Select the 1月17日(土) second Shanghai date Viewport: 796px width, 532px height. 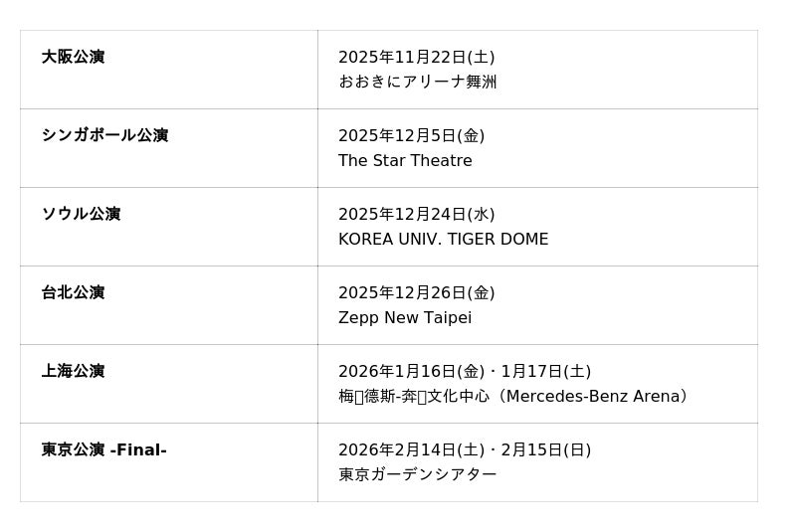click(x=545, y=372)
